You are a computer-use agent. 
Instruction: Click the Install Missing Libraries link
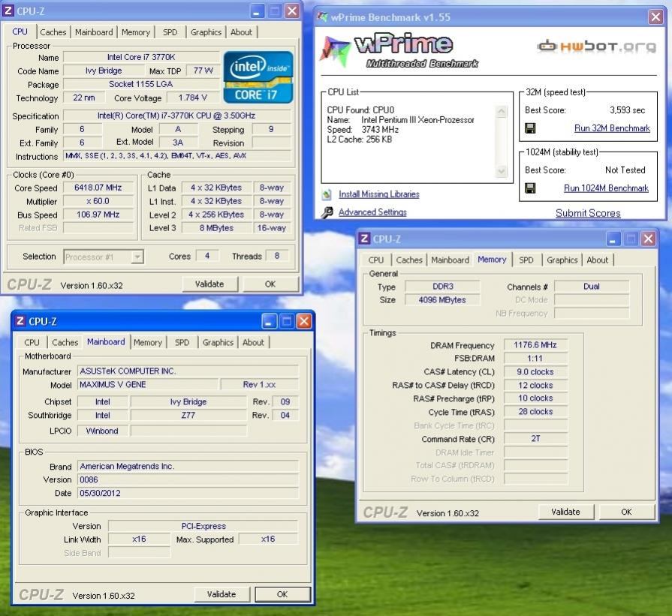[379, 194]
